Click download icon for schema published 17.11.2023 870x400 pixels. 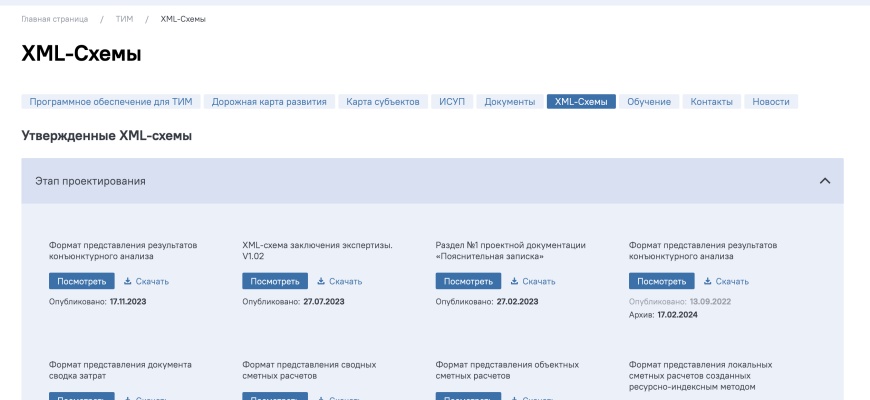click(128, 281)
